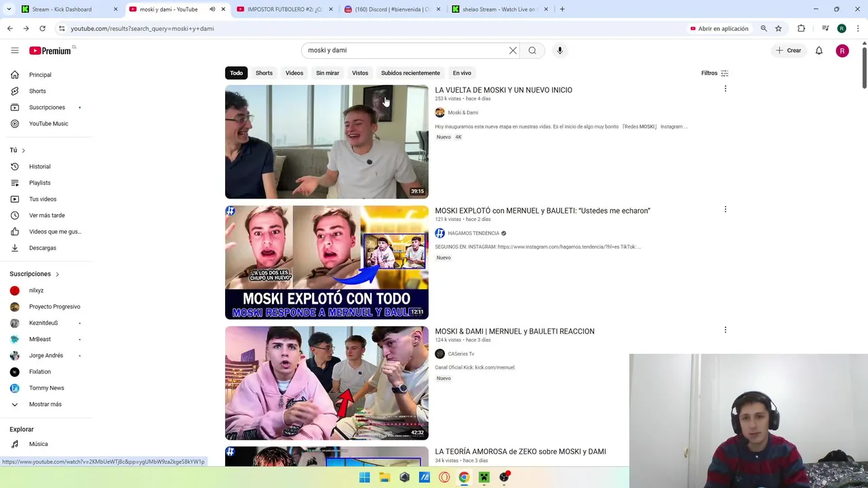
Task: Select the En vivo filter chip
Action: click(x=462, y=73)
